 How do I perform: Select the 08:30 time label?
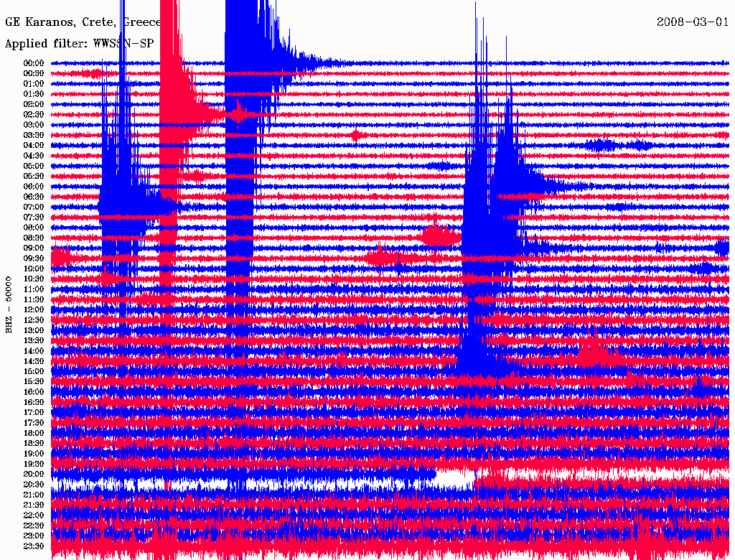pyautogui.click(x=34, y=238)
